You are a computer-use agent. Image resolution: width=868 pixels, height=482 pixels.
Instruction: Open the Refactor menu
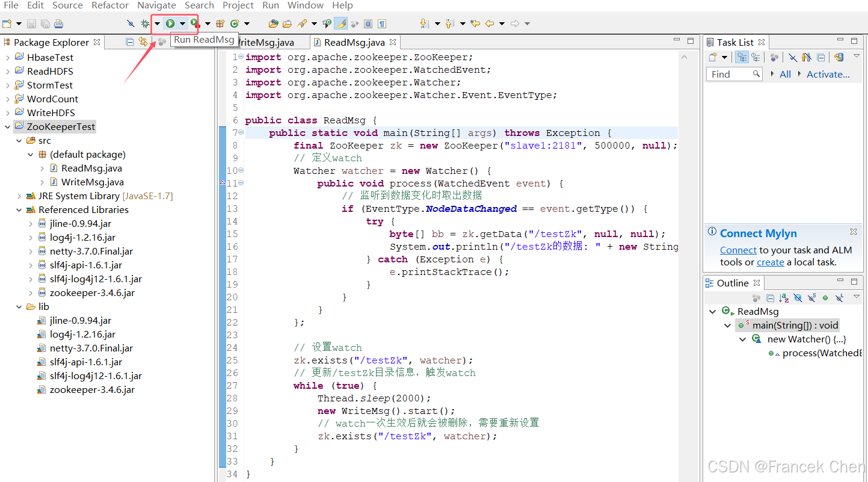110,5
